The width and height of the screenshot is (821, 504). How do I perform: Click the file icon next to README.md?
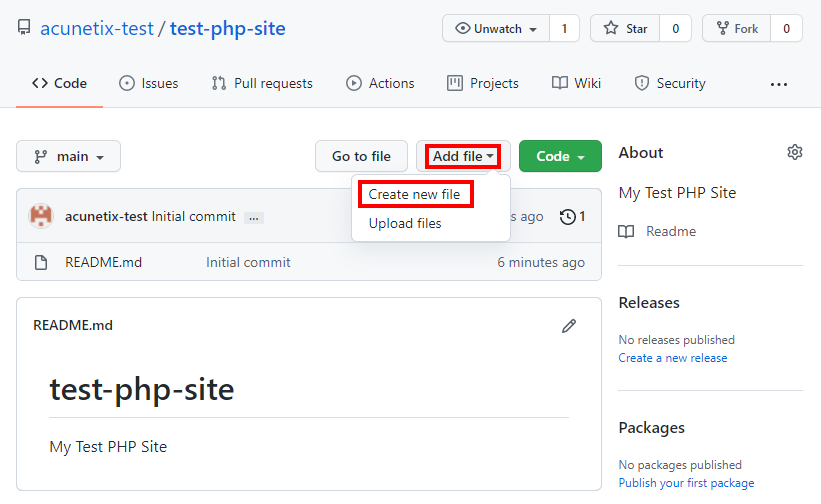41,262
